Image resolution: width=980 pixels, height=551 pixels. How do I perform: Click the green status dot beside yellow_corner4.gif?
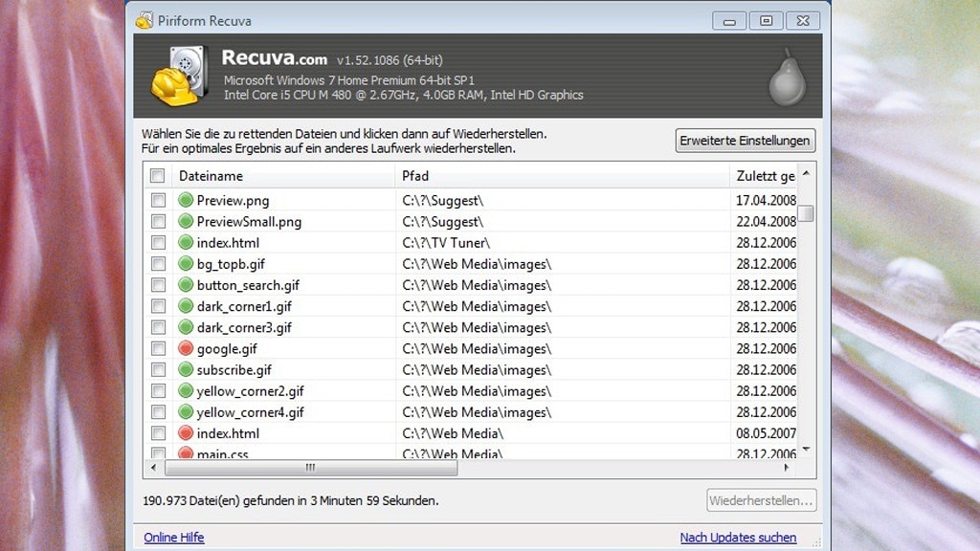[x=186, y=412]
